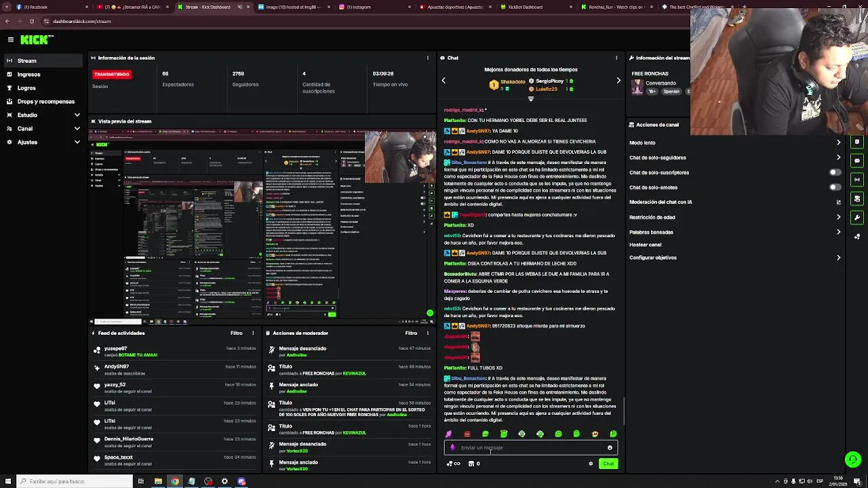Viewport: 868px width, 488px height.
Task: Open Acciones de moderador options menu
Action: click(x=427, y=333)
